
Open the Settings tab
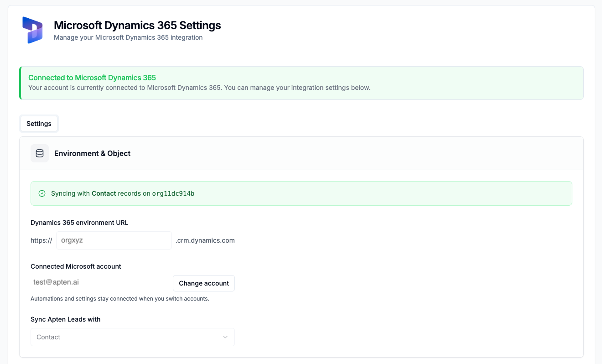39,124
